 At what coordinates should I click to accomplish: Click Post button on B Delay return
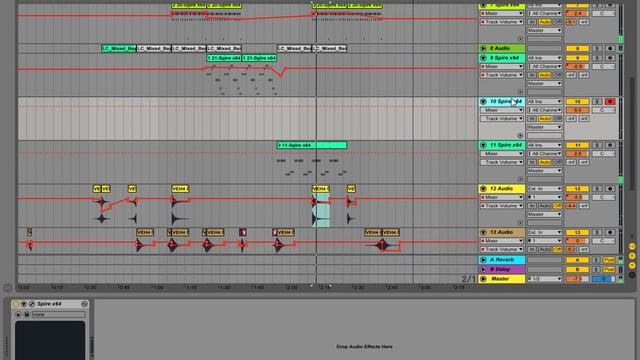pos(609,269)
